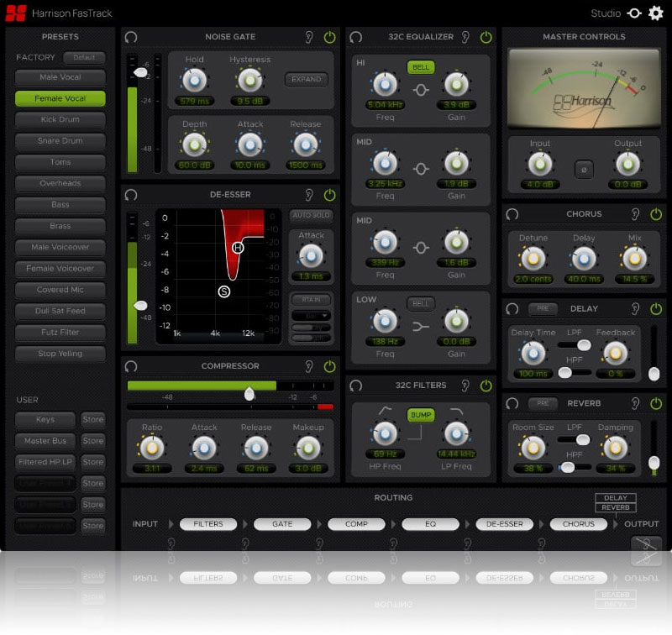Toggle the 32C Equalizer power button

point(486,37)
